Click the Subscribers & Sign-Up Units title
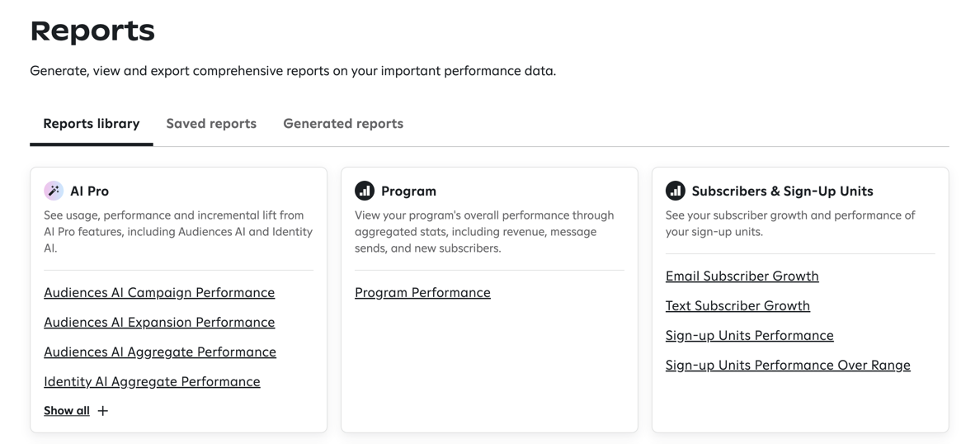This screenshot has height=444, width=980. (783, 191)
